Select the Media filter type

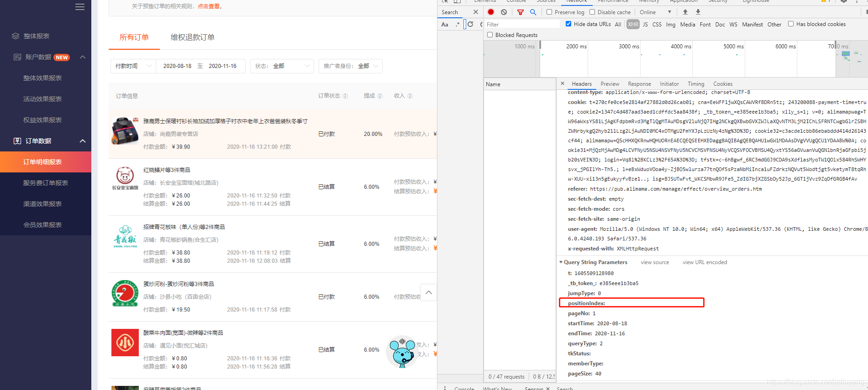[688, 25]
